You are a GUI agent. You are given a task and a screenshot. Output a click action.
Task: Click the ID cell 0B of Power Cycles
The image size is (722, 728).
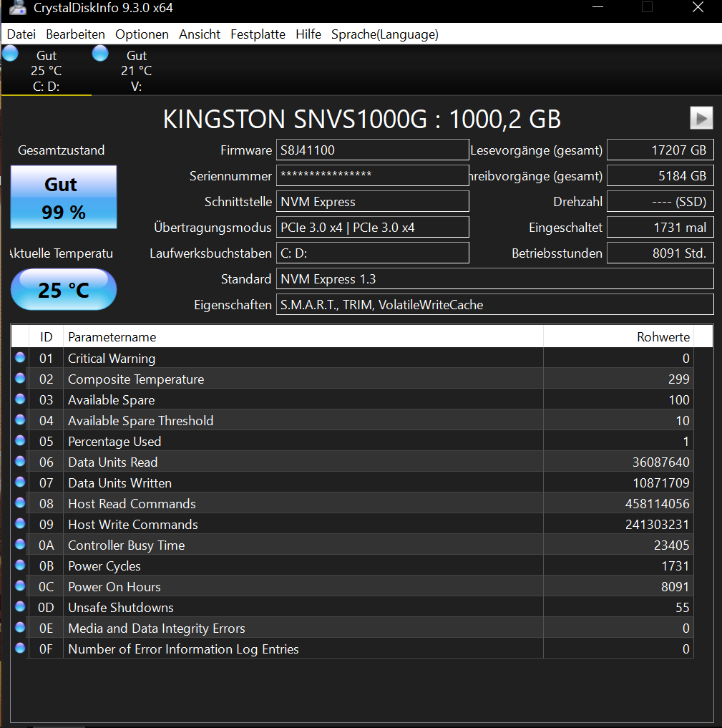46,566
